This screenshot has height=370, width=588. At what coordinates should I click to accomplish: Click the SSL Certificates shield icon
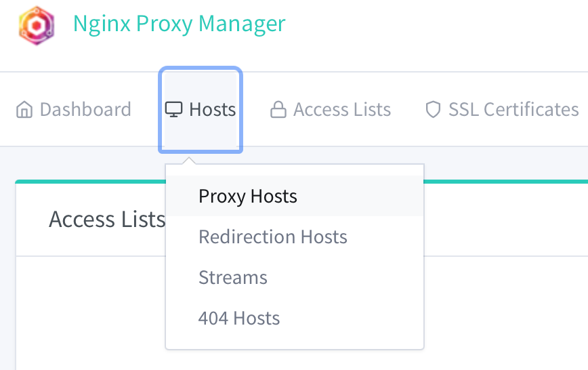click(433, 110)
